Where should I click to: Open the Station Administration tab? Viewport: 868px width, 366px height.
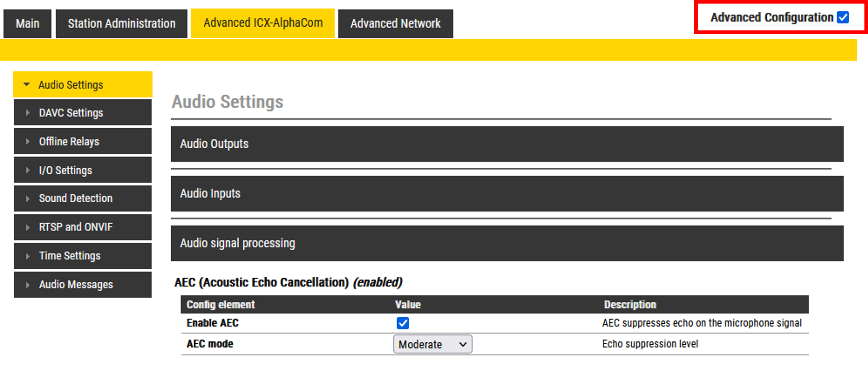[121, 24]
